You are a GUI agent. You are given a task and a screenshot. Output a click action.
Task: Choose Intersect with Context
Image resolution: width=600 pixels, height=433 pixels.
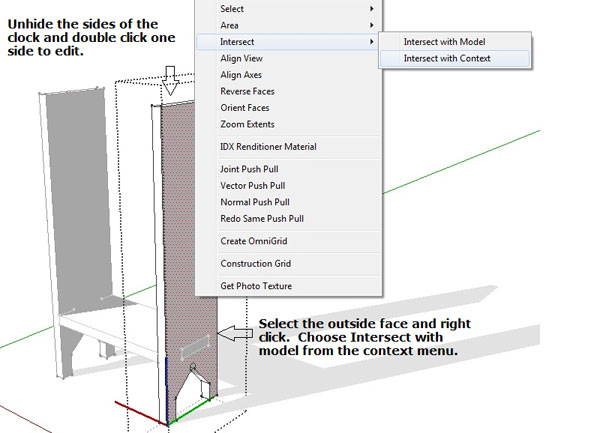tap(453, 59)
